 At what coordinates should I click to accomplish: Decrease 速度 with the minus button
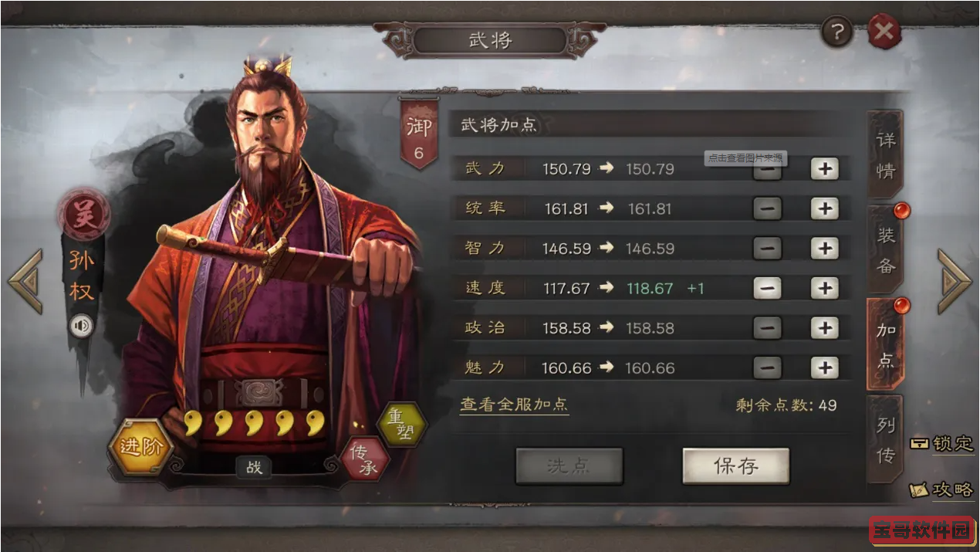767,289
